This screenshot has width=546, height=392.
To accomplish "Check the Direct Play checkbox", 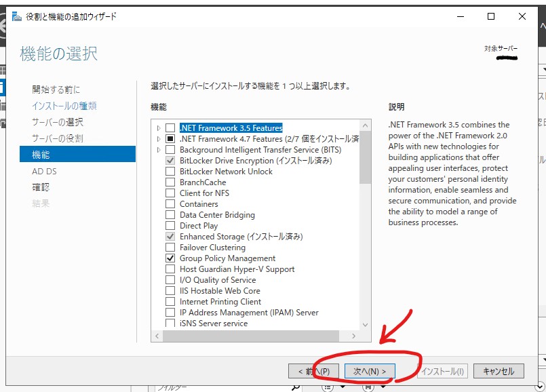I will point(170,226).
